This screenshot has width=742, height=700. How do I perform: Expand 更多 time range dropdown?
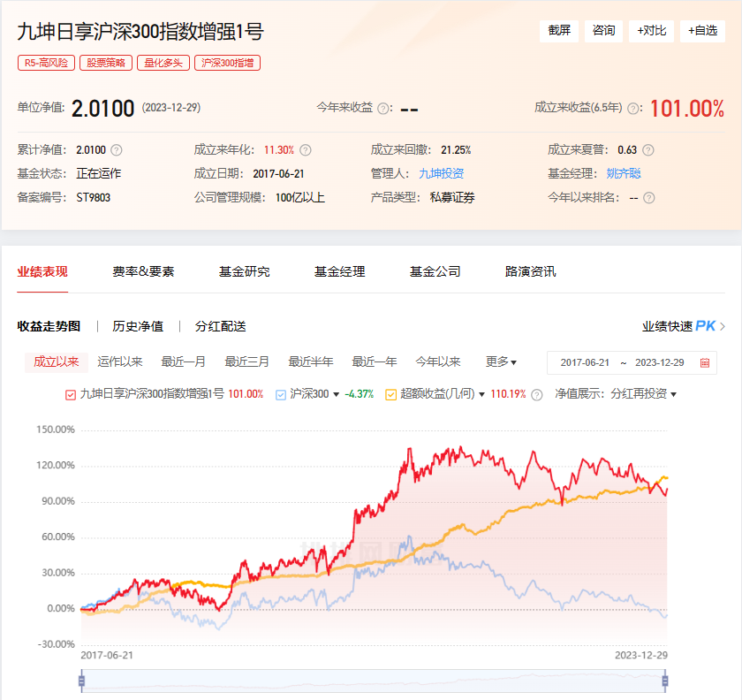click(x=501, y=362)
